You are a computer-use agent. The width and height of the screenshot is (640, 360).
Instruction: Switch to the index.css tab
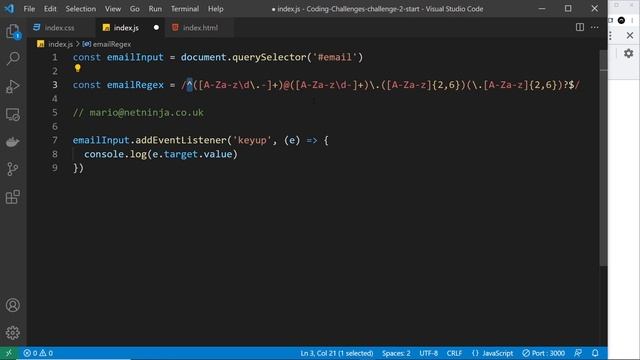coord(61,28)
